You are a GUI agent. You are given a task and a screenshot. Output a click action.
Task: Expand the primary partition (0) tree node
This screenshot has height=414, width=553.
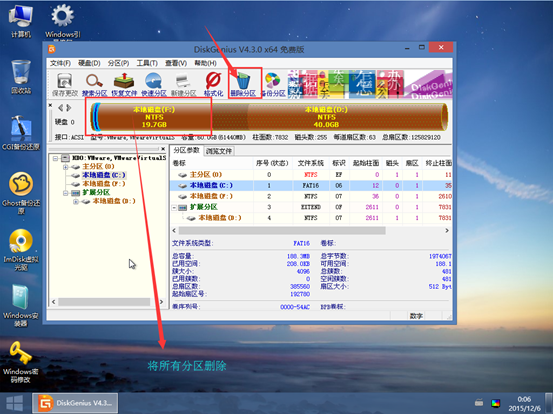pyautogui.click(x=66, y=167)
